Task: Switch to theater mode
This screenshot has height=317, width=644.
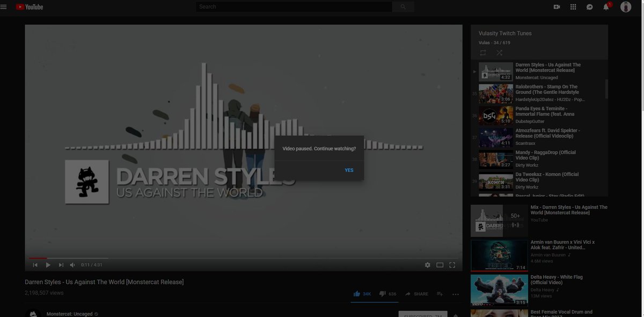Action: [440, 265]
